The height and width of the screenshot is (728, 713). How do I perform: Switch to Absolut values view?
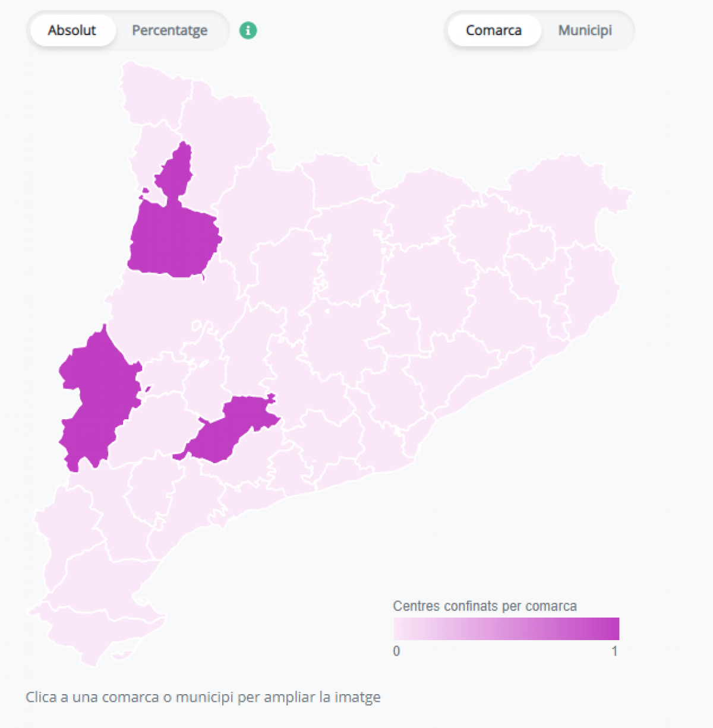point(72,30)
